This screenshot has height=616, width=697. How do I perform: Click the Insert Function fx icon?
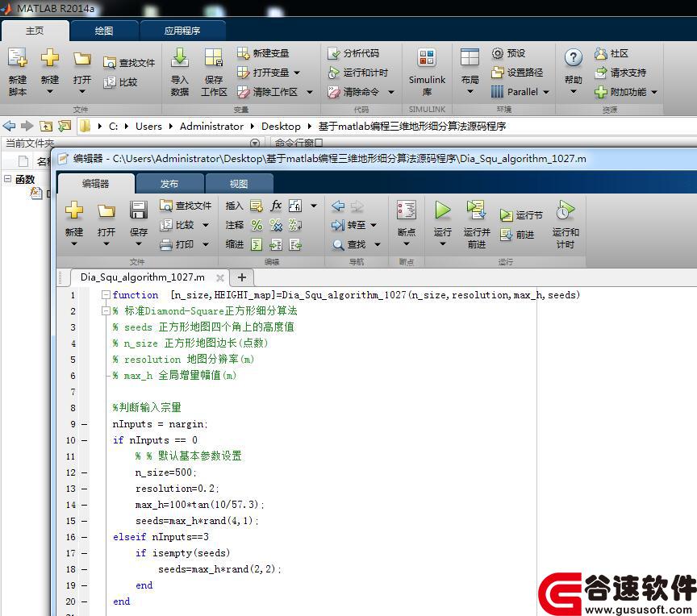pos(276,206)
